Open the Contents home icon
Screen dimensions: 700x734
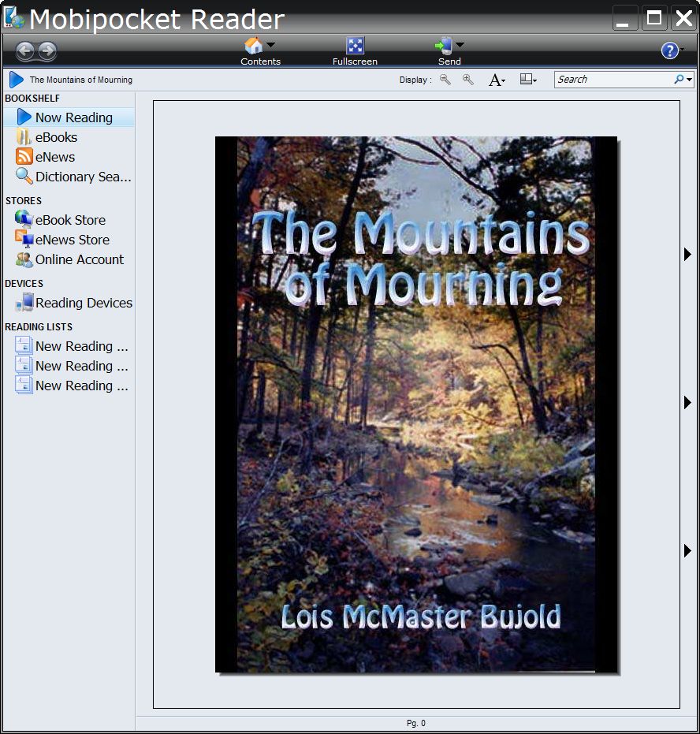tap(254, 46)
